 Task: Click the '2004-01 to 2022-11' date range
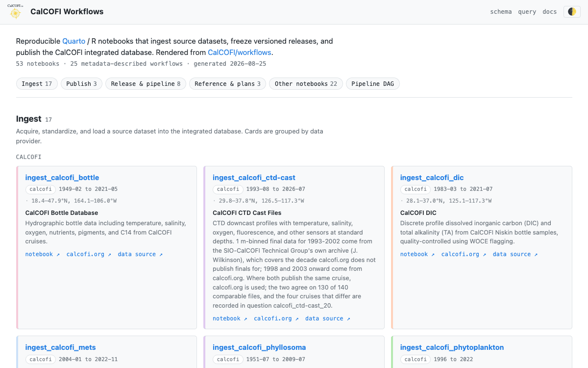point(88,359)
